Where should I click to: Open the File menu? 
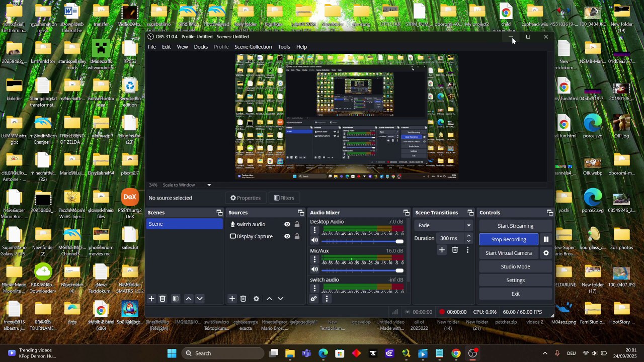coord(151,47)
